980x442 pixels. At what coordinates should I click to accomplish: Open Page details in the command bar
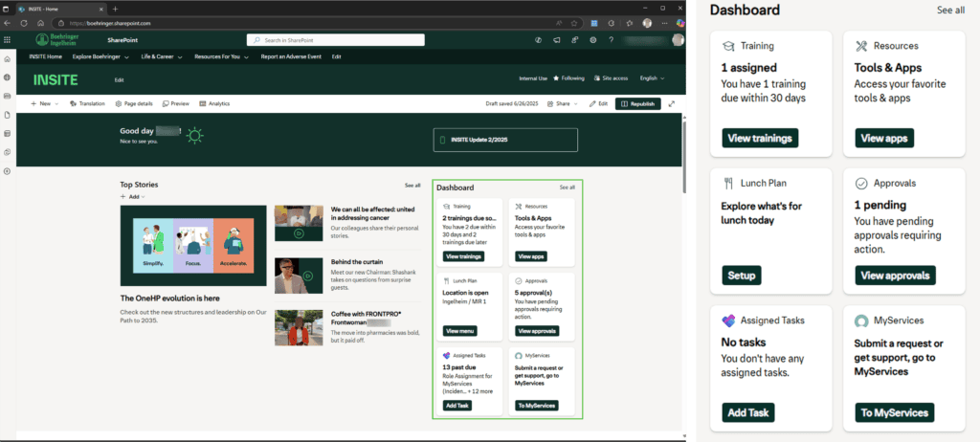coord(134,103)
